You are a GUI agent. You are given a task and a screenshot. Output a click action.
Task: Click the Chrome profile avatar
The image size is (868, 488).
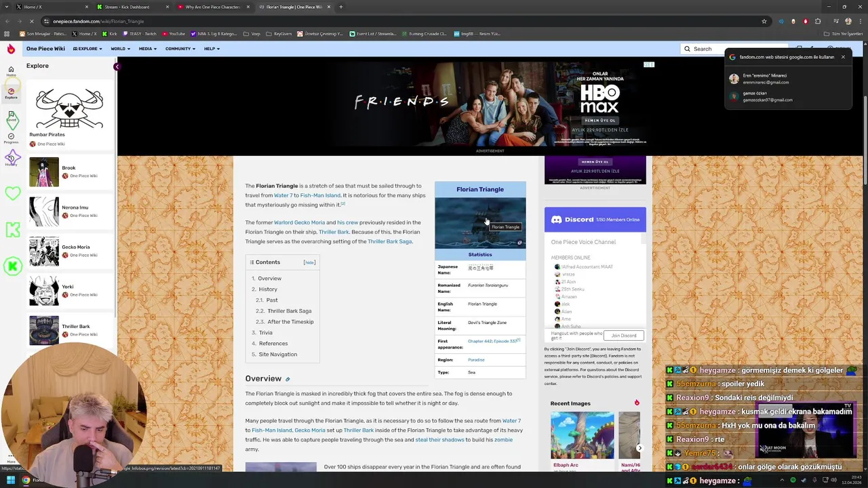(x=848, y=21)
